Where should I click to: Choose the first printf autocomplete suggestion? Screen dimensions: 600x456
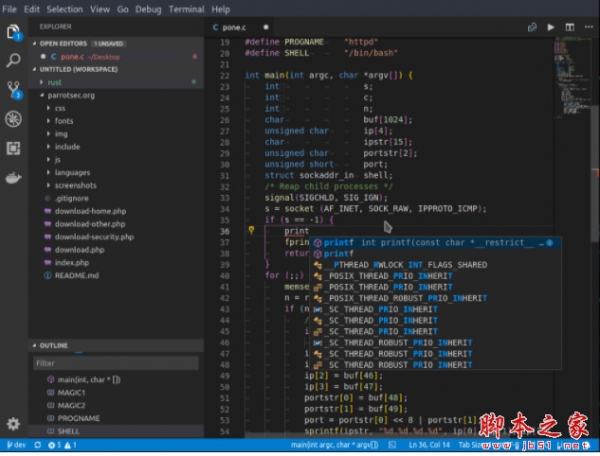(435, 243)
